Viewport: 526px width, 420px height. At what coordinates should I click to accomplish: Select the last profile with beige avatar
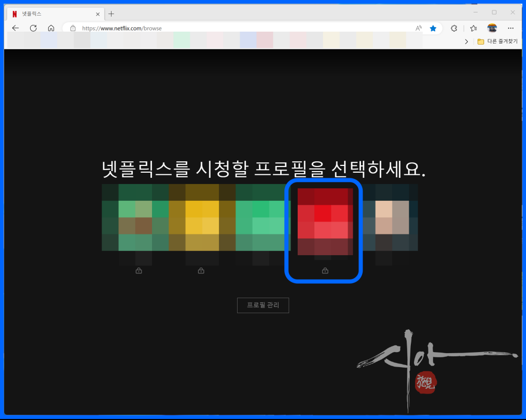tap(390, 217)
